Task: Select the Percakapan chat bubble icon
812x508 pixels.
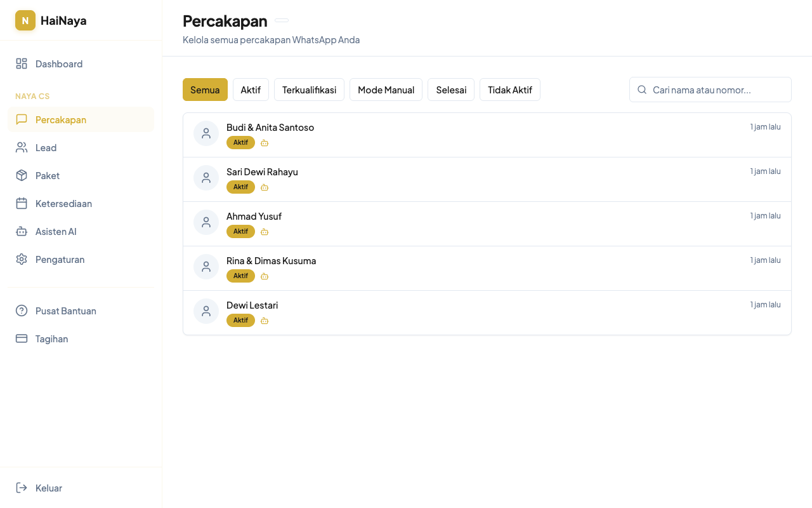Action: (x=21, y=119)
